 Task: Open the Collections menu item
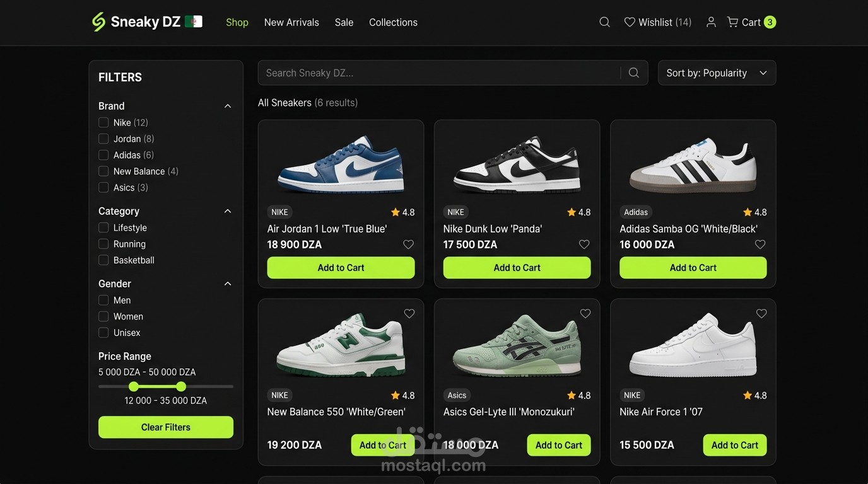click(393, 22)
